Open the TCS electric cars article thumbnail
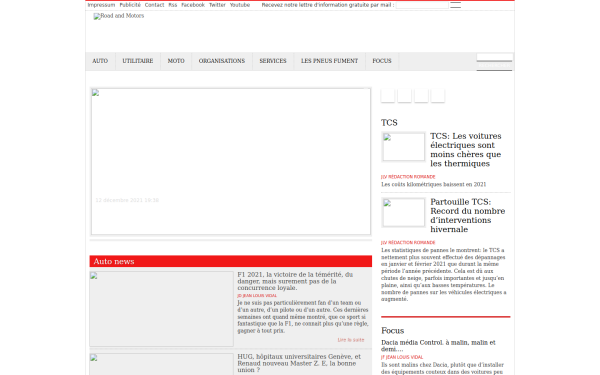Image resolution: width=600 pixels, height=375 pixels. click(x=404, y=147)
